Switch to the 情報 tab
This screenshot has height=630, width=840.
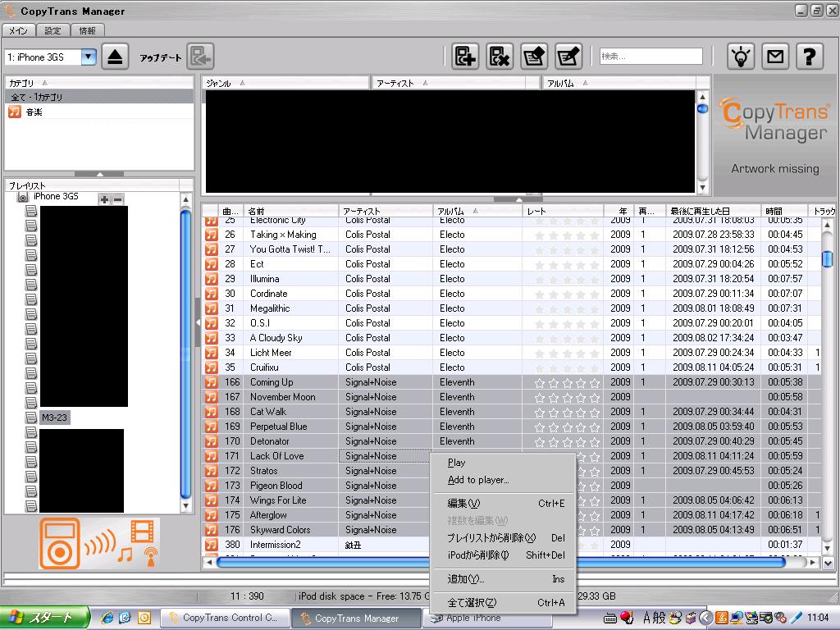pyautogui.click(x=87, y=30)
